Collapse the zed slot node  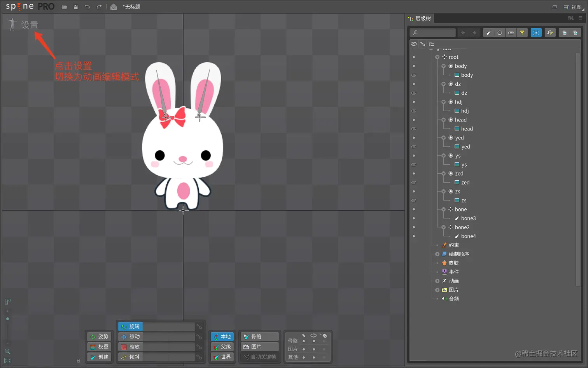[x=443, y=174]
